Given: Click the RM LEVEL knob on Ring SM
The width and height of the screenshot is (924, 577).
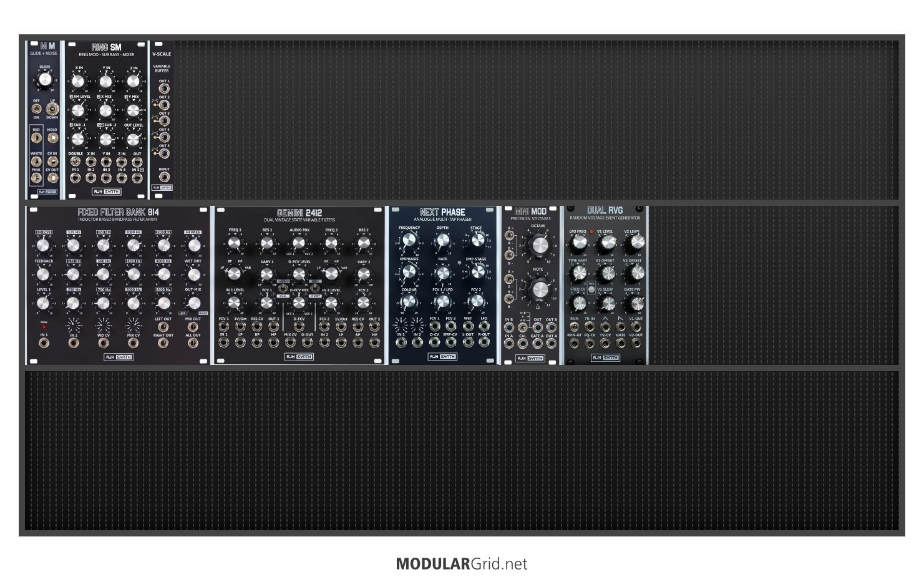Looking at the screenshot, I should (x=78, y=110).
